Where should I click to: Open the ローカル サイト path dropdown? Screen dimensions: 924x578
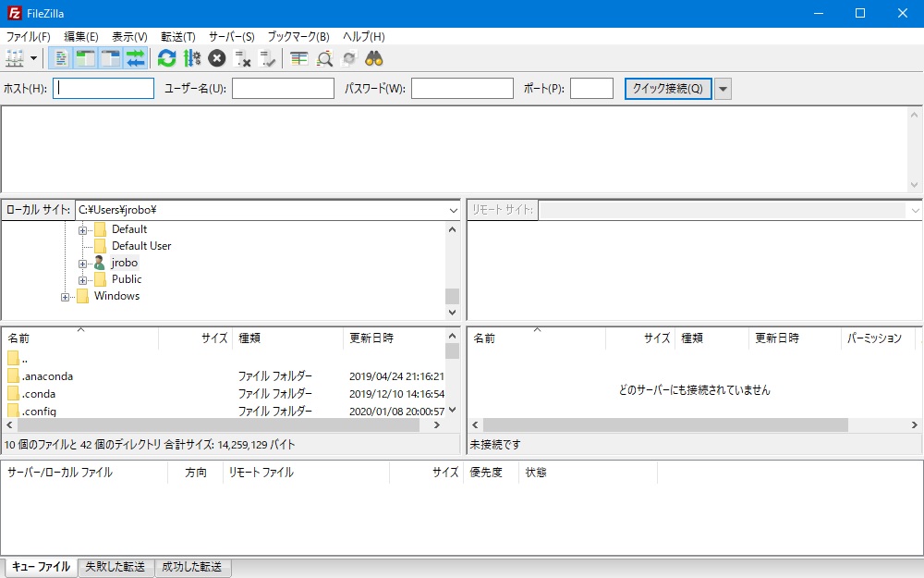tap(453, 210)
